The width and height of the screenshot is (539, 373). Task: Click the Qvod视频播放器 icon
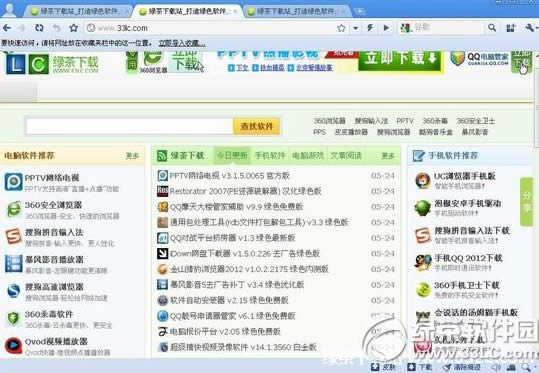point(13,346)
